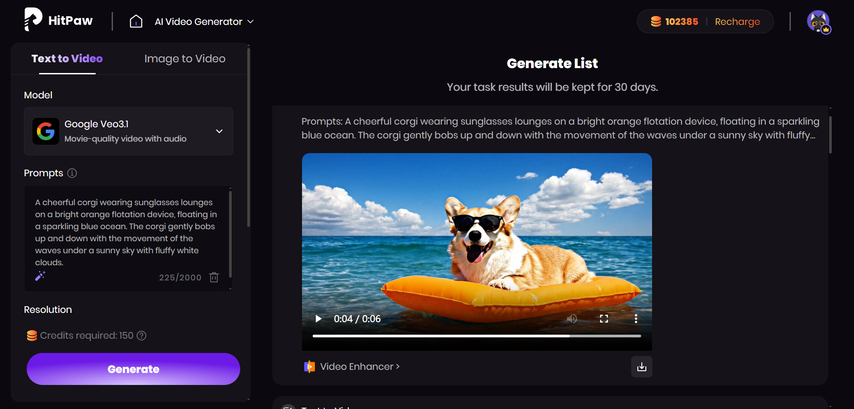
Task: Click the 102385 credits coin icon
Action: (x=656, y=22)
